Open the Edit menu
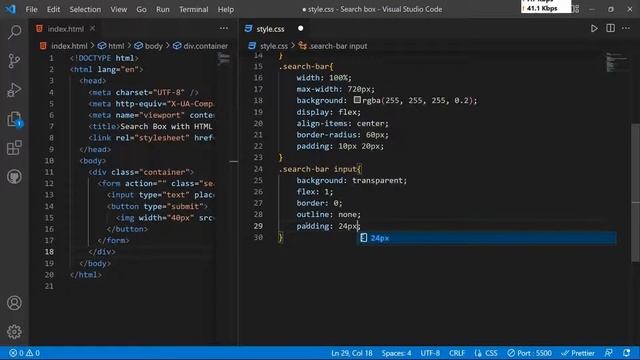This screenshot has width=640, height=360. (53, 9)
